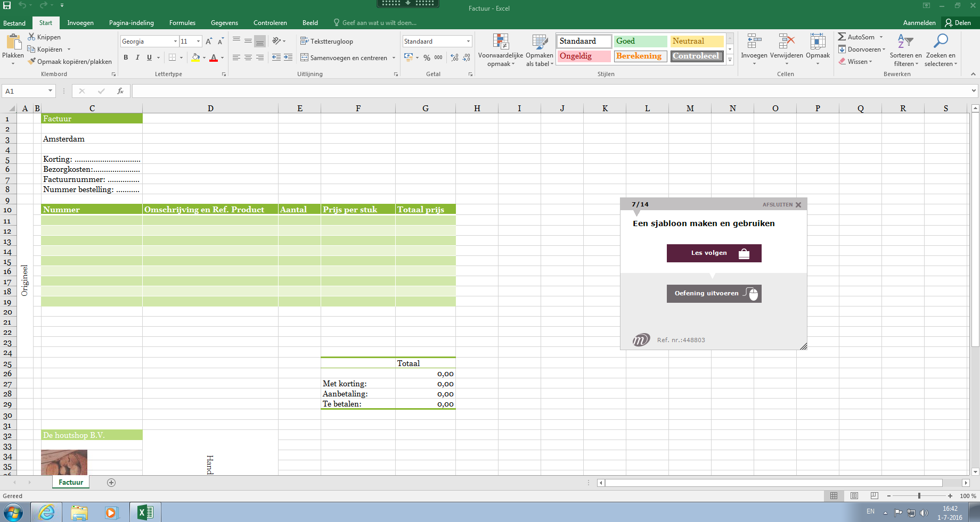
Task: Center text horizontally icon
Action: (x=248, y=57)
